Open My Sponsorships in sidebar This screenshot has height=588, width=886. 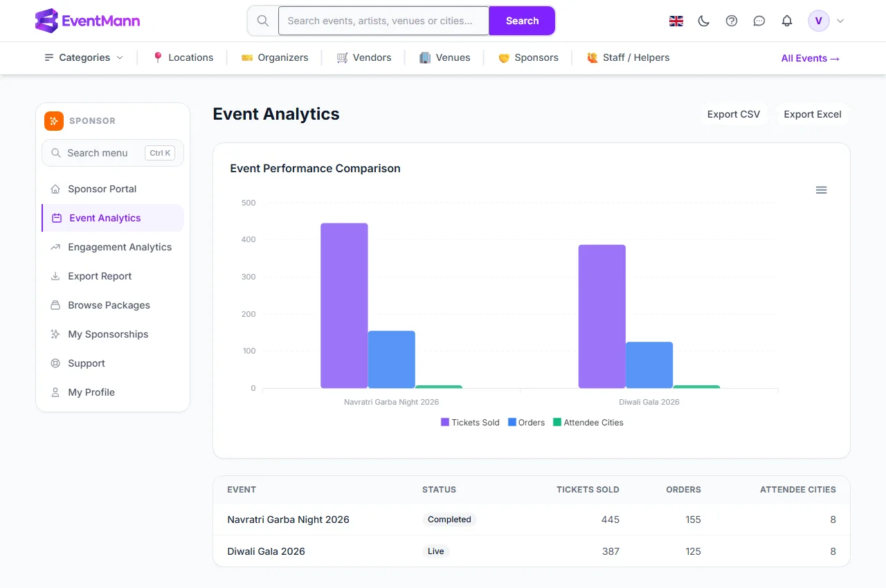[x=113, y=334]
